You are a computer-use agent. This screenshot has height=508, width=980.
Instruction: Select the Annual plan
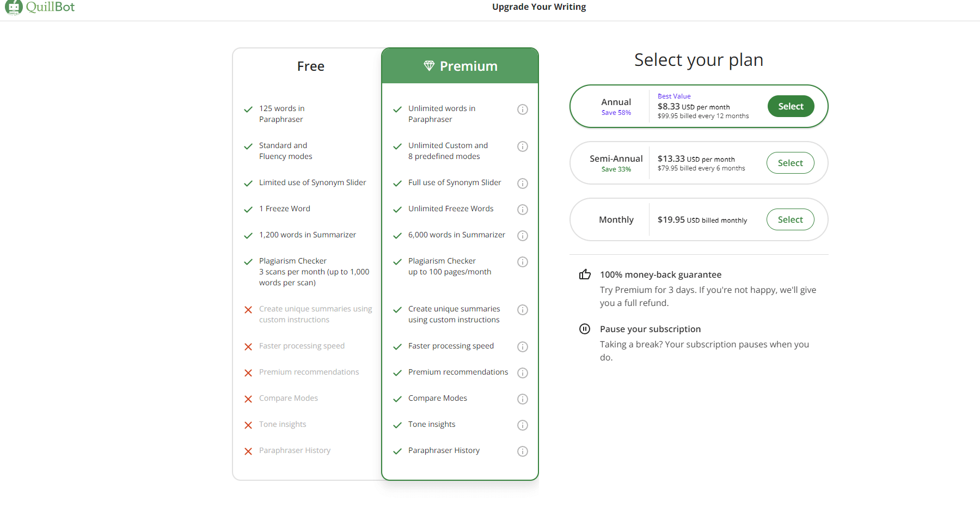click(x=791, y=106)
